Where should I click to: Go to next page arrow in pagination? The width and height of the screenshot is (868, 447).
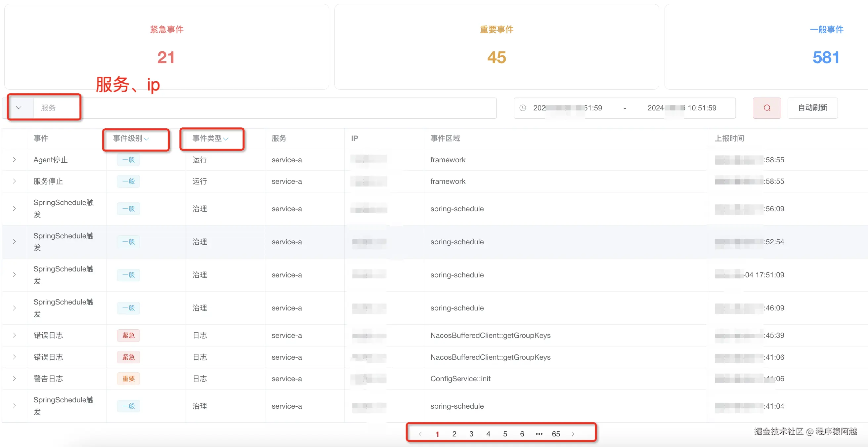point(573,434)
